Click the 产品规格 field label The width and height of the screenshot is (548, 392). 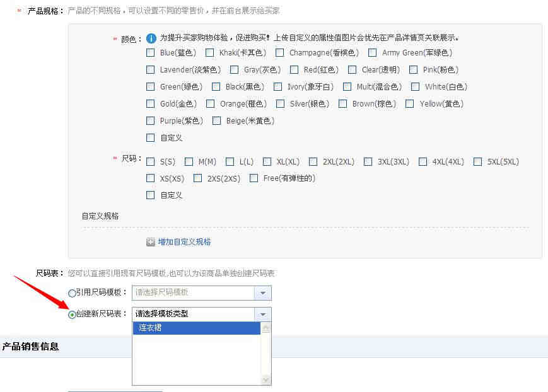tap(45, 11)
